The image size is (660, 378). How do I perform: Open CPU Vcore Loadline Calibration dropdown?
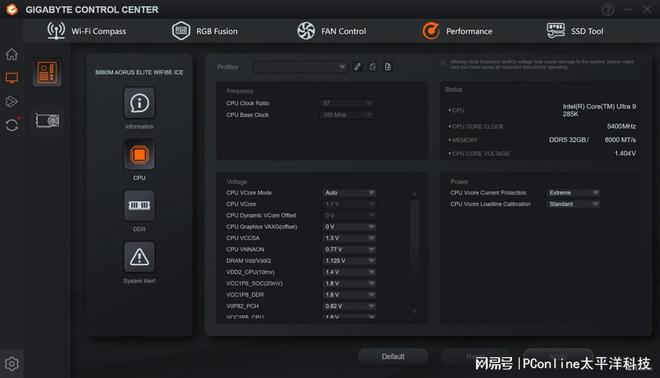point(573,204)
